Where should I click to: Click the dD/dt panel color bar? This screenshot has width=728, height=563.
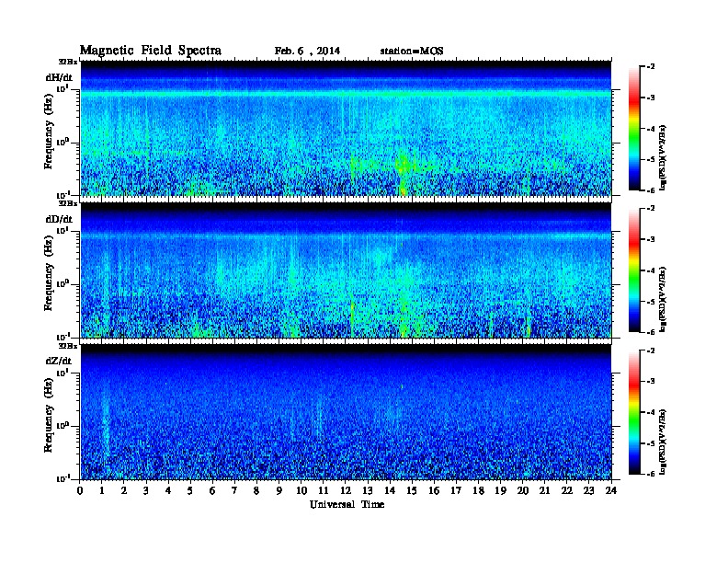point(634,270)
